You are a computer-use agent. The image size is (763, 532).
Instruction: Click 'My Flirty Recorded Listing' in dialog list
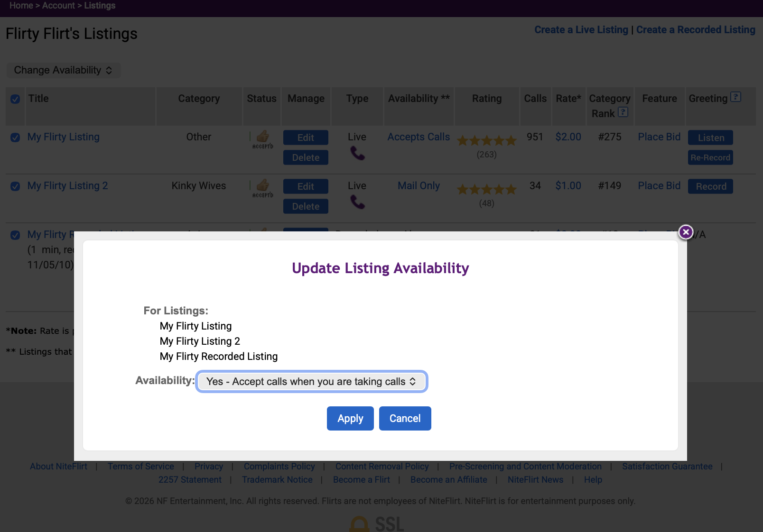pos(219,357)
